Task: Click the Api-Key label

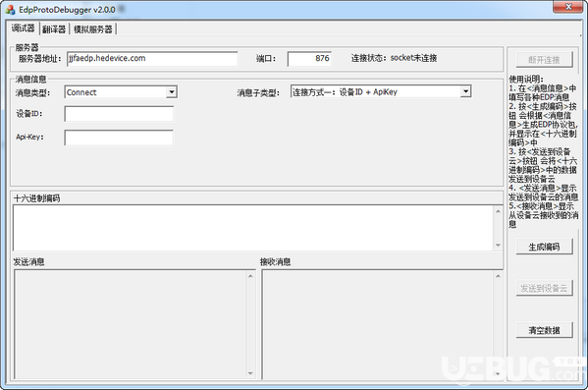Action: pos(29,137)
